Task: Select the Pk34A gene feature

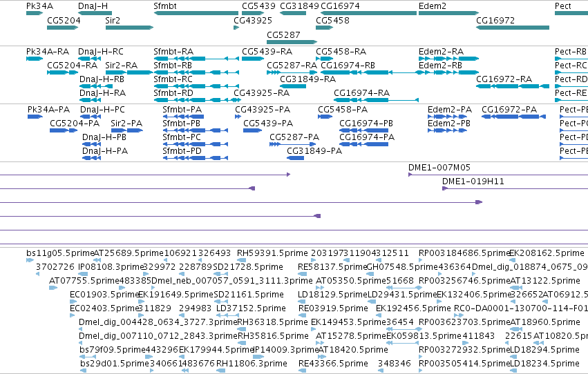Action: coord(35,13)
